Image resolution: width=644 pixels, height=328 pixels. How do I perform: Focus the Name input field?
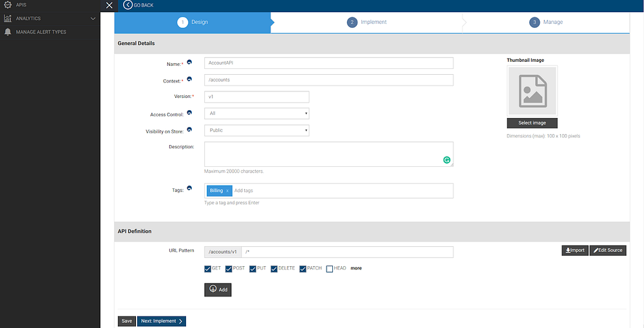tap(329, 63)
